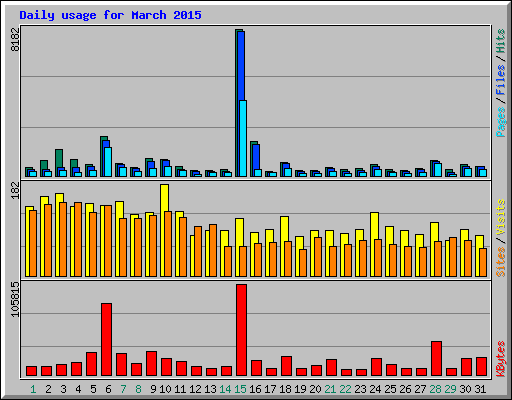Click the blue Files bar for day 16
This screenshot has width=512, height=400.
[256, 157]
